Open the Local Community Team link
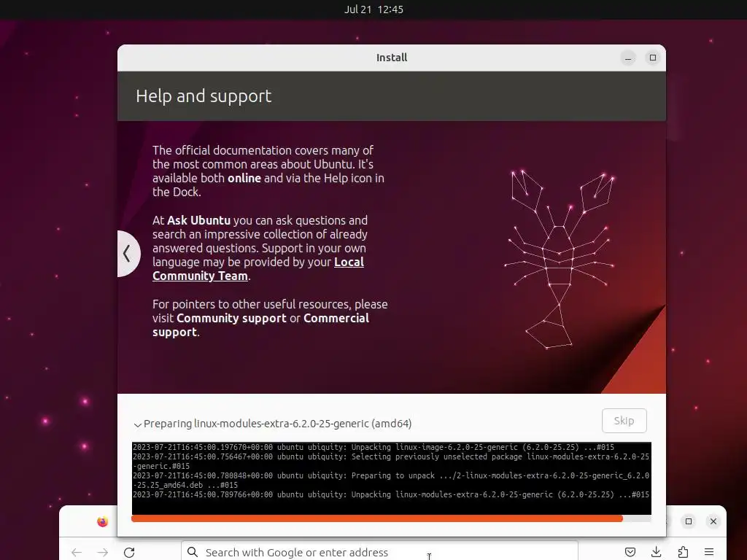Image resolution: width=747 pixels, height=560 pixels. [258, 269]
